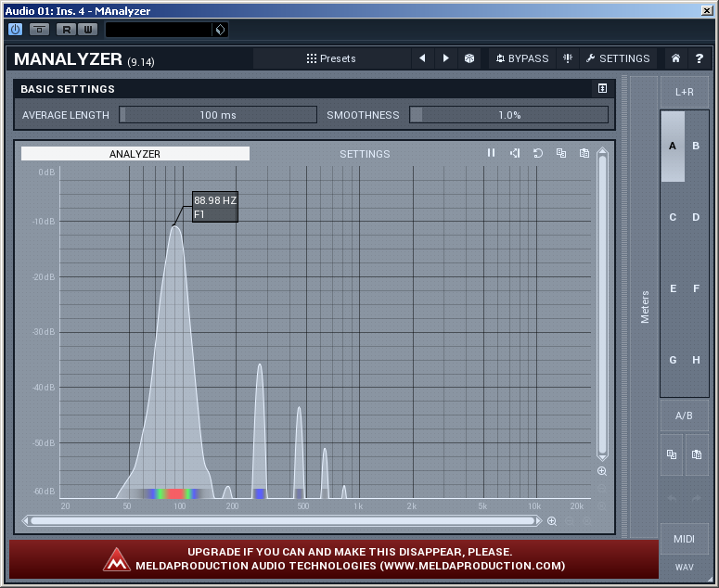Toggle the BYPASS button
This screenshot has height=588, width=719.
click(521, 58)
